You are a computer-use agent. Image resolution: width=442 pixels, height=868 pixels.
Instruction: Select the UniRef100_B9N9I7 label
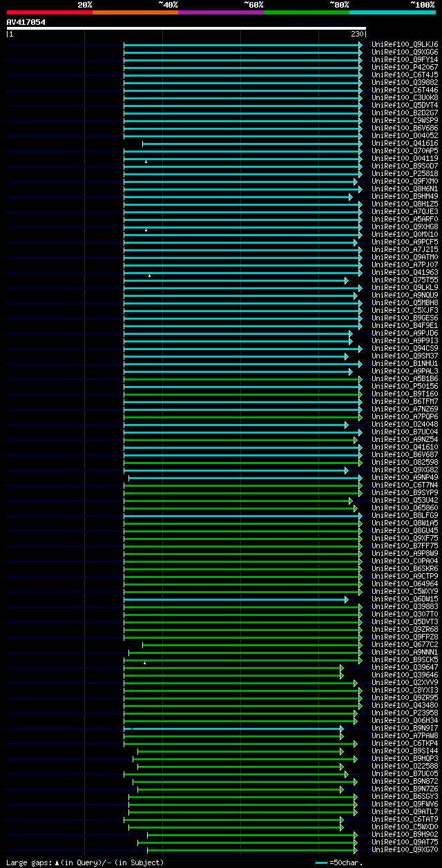405,729
